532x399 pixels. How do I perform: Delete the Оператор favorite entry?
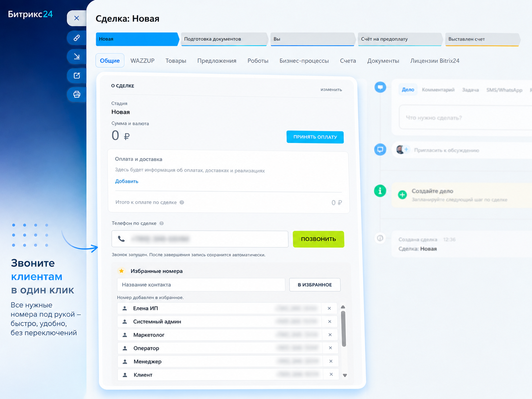coord(330,348)
